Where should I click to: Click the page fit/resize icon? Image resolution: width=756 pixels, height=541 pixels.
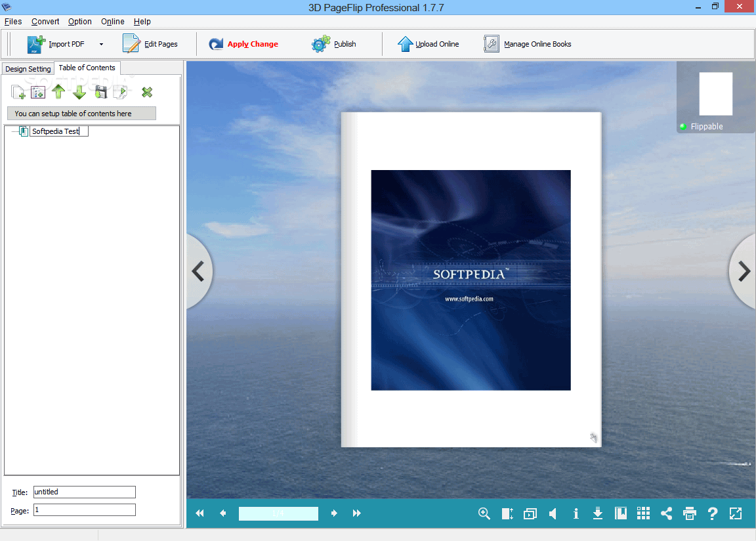507,513
